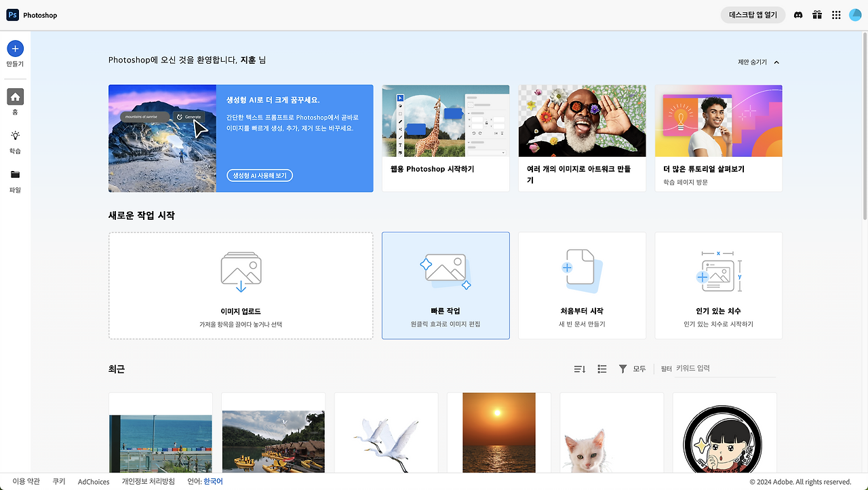The width and height of the screenshot is (868, 490).
Task: Change language via 한국어 link
Action: coord(213,481)
